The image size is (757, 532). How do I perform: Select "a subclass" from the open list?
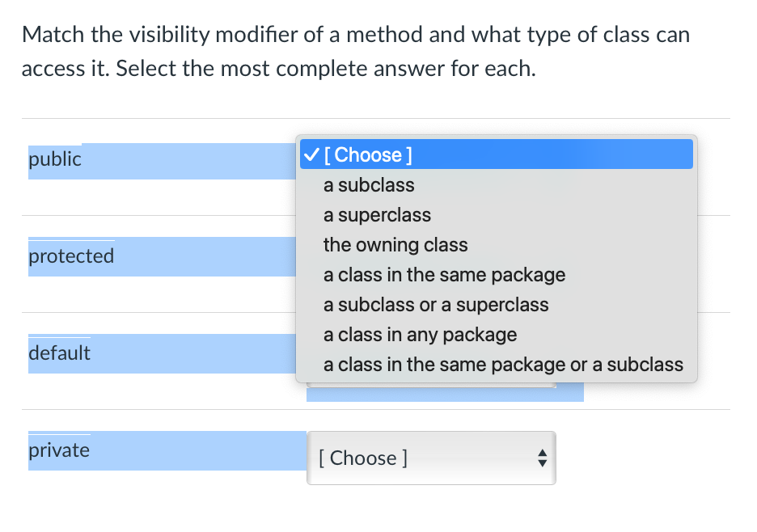[369, 185]
